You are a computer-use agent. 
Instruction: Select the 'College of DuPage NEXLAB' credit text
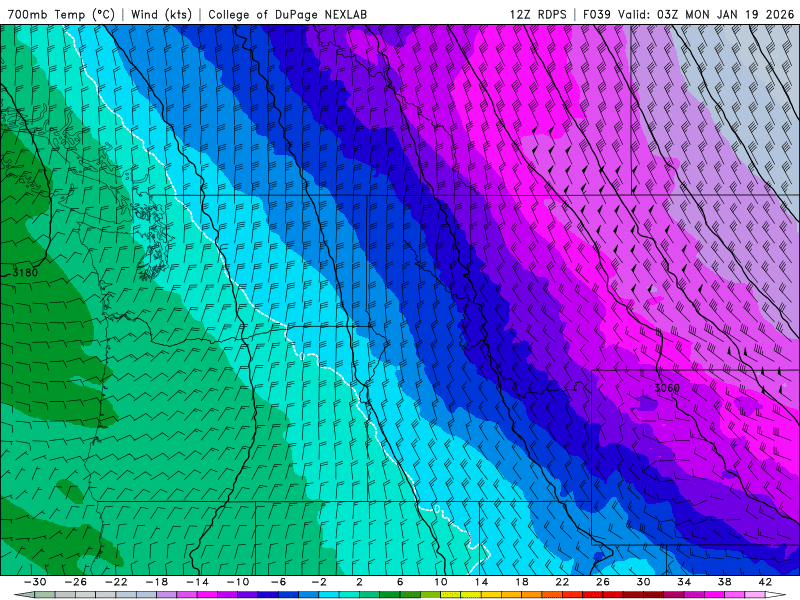[287, 14]
